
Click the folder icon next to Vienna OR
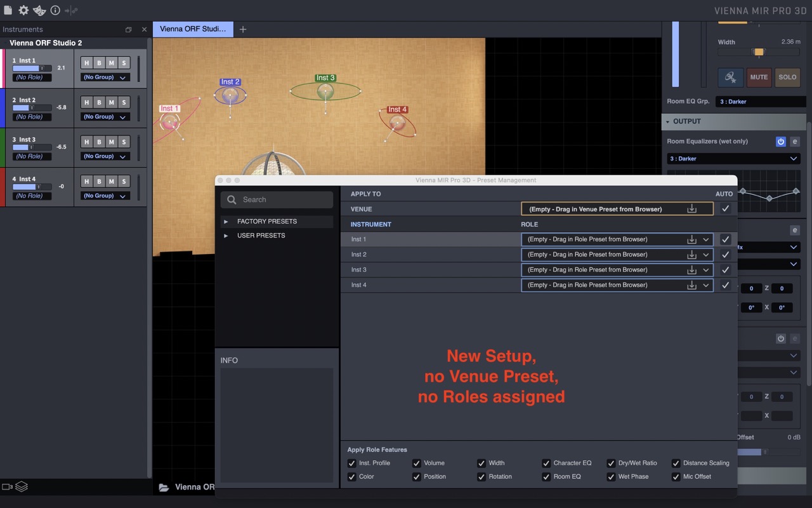(x=164, y=487)
